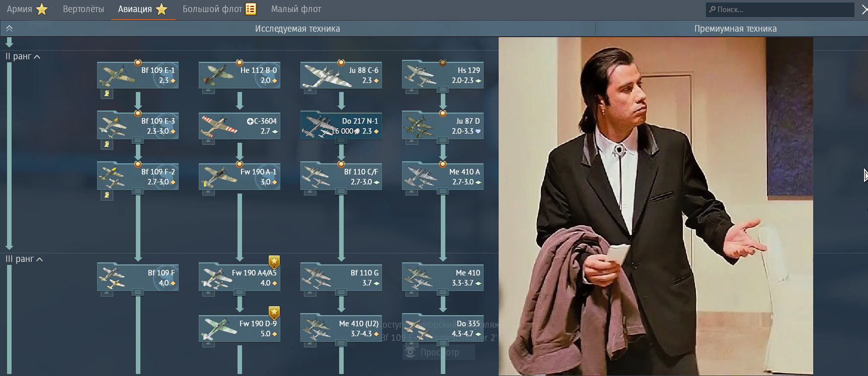Screen dimensions: 868x376
Task: Click gold star badge on Fw 190 D-9
Action: (274, 312)
